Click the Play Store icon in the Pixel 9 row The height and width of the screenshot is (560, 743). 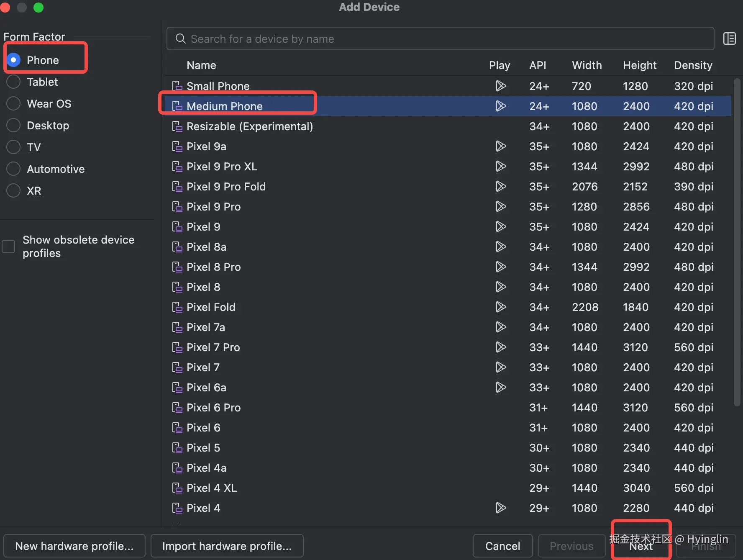coord(500,226)
